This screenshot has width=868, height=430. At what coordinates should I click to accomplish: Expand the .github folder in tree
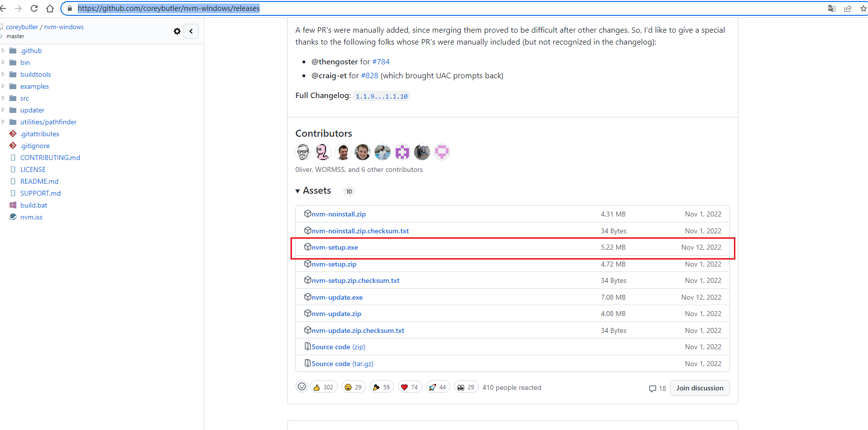[3, 51]
